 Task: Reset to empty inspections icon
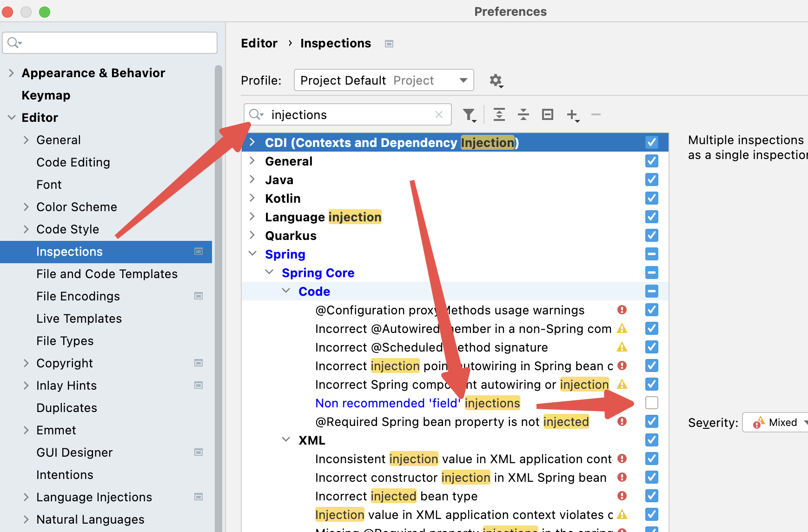point(548,114)
